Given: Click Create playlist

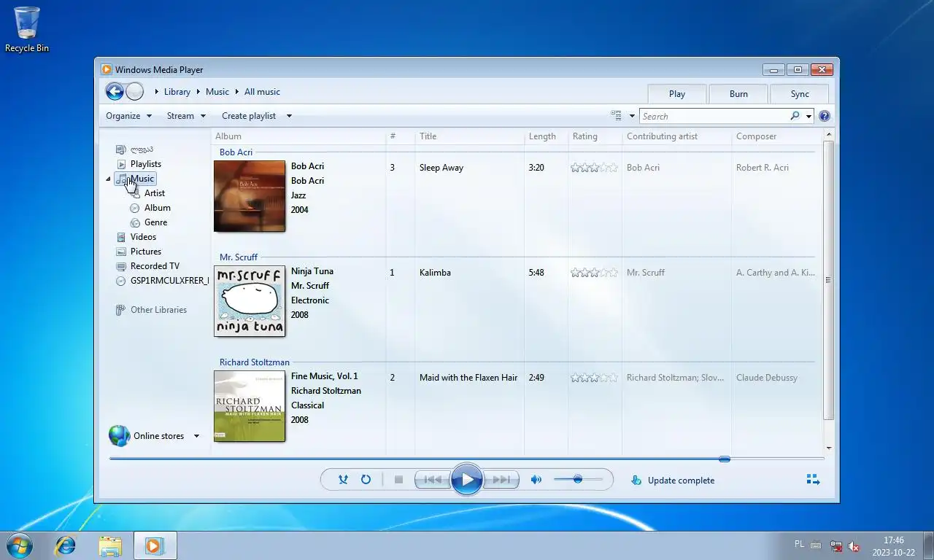Looking at the screenshot, I should (x=249, y=116).
